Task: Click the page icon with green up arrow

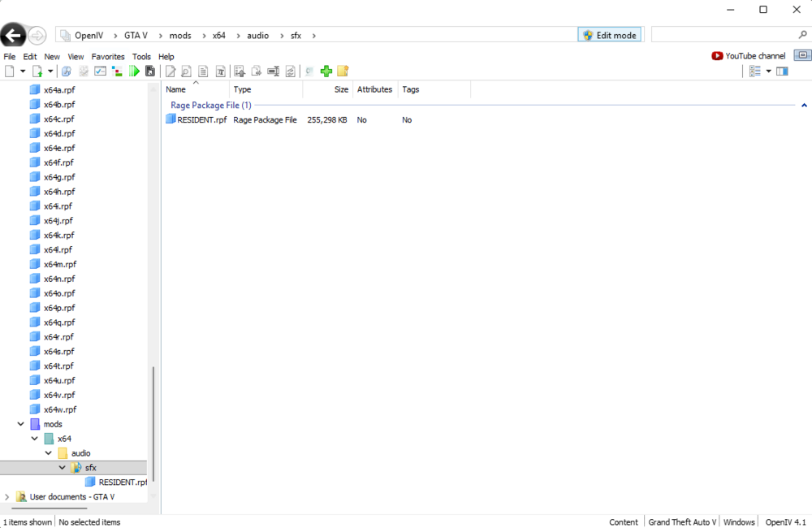Action: (x=37, y=71)
